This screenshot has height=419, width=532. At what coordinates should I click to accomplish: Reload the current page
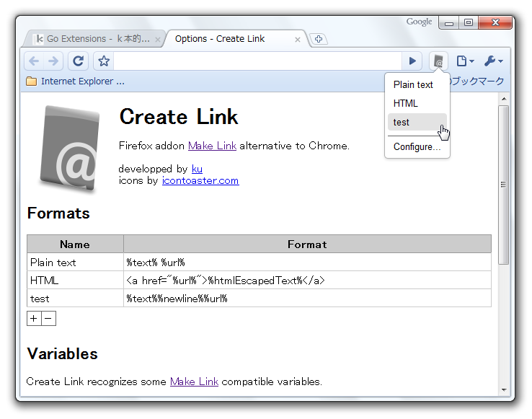pos(79,61)
